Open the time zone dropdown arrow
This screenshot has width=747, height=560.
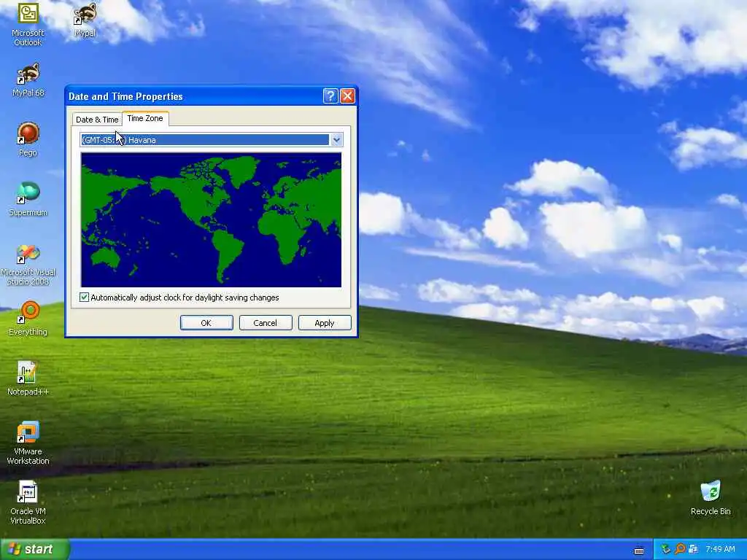[337, 139]
